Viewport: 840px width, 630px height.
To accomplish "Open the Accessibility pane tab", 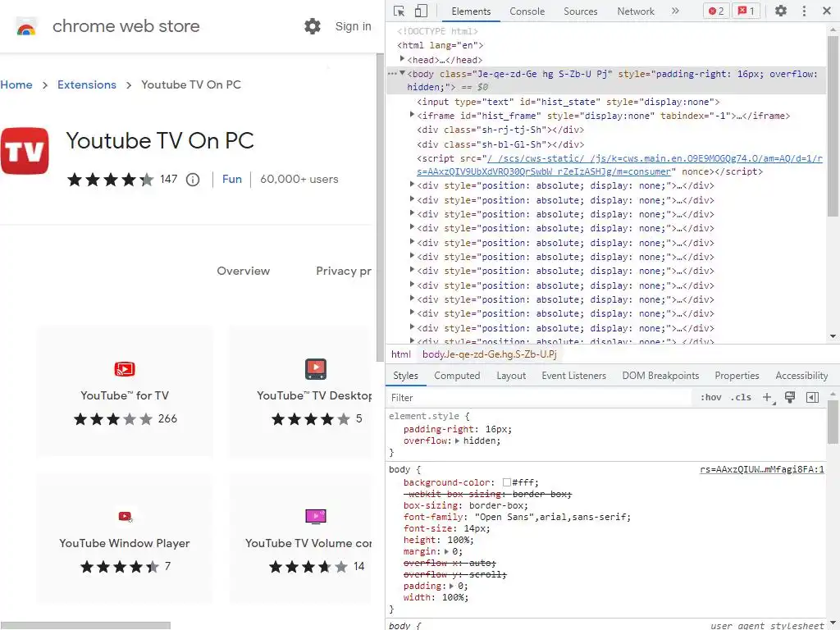I will (801, 376).
